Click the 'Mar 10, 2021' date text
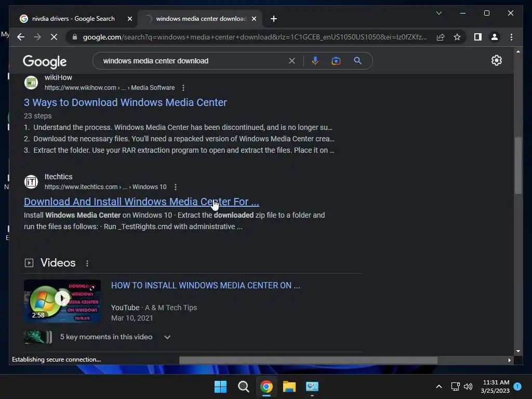Image resolution: width=532 pixels, height=399 pixels. [x=132, y=318]
